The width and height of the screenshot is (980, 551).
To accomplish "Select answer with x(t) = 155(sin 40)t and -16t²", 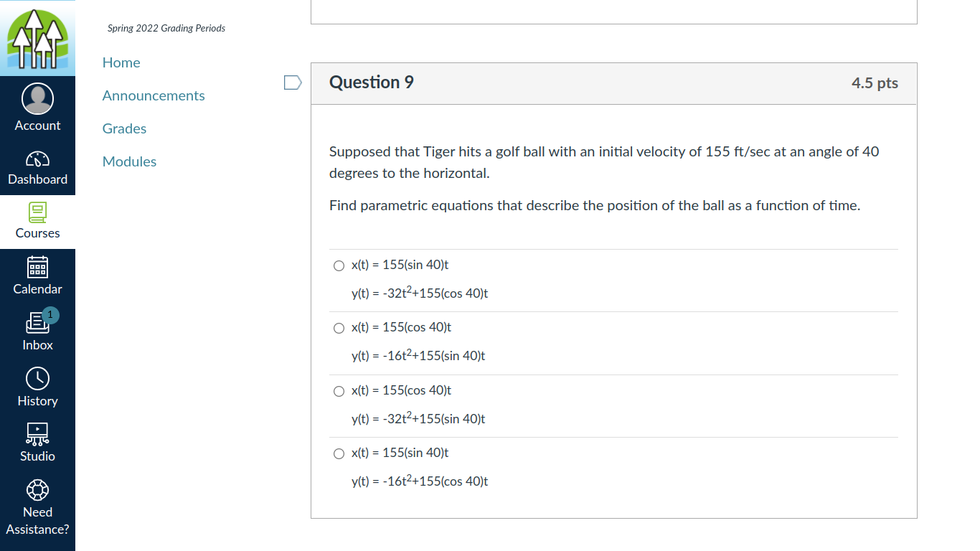I will point(339,453).
